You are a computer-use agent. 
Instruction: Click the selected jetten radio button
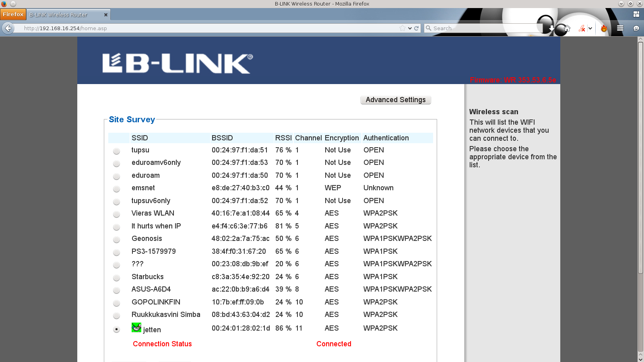pyautogui.click(x=116, y=329)
